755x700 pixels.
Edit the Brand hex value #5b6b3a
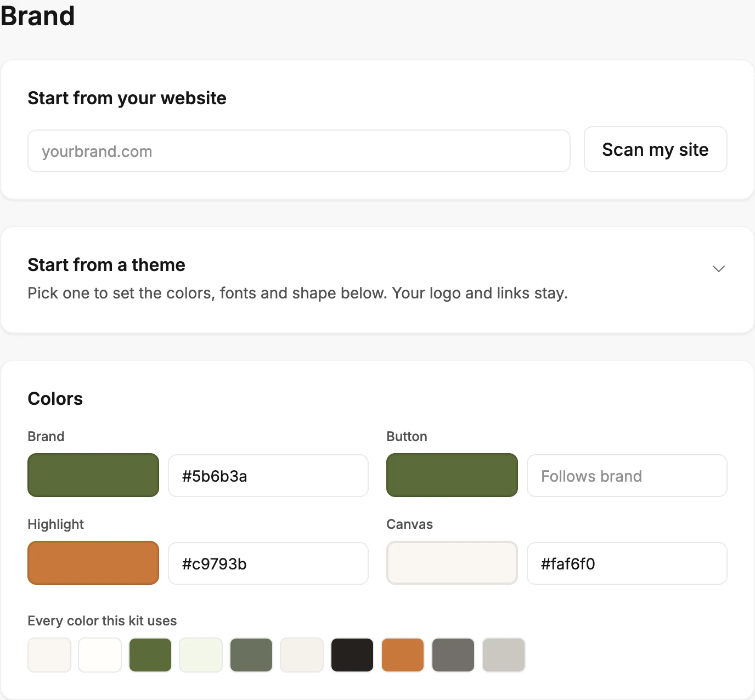(x=268, y=476)
